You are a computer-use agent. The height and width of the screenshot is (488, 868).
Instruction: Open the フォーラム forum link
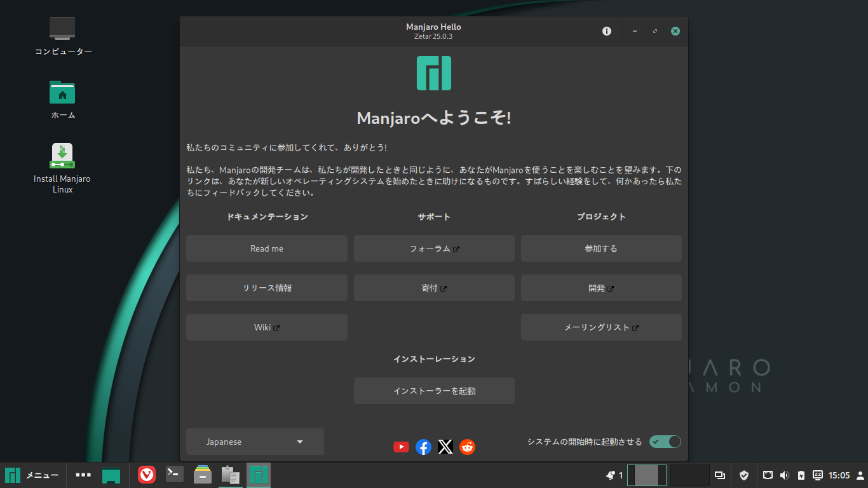[x=434, y=248]
